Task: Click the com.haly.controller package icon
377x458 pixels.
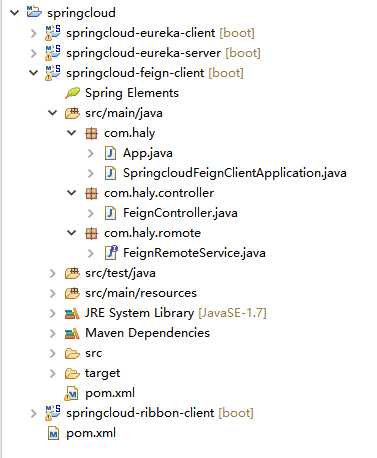Action: tap(91, 193)
